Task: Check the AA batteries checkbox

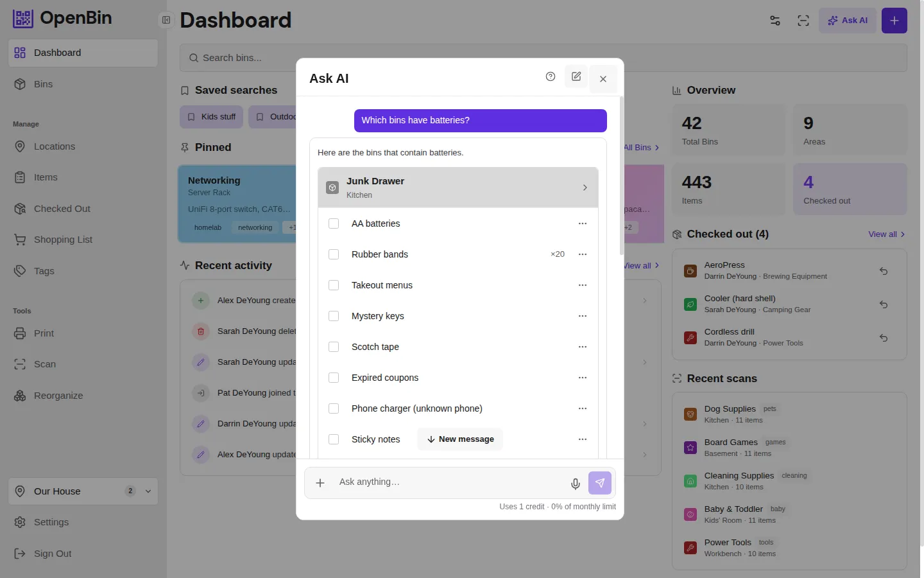Action: pyautogui.click(x=334, y=223)
